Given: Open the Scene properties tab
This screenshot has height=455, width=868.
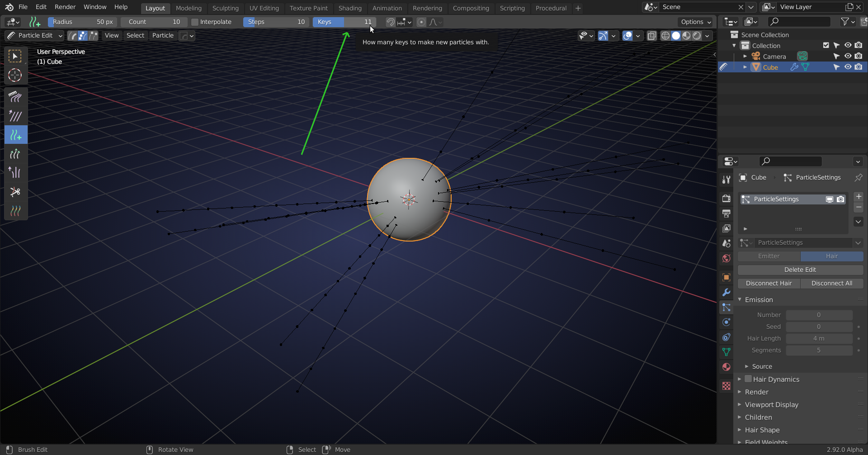Looking at the screenshot, I should tap(726, 243).
